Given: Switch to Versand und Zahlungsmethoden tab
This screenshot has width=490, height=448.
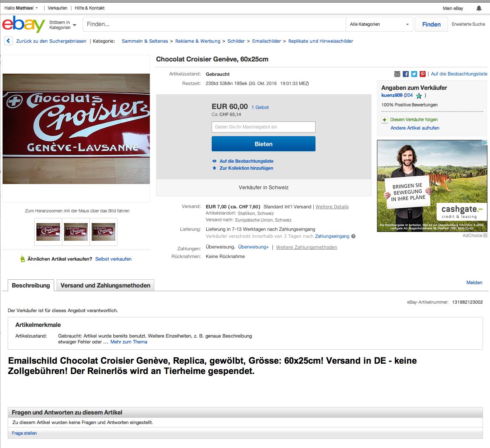Looking at the screenshot, I should point(105,285).
